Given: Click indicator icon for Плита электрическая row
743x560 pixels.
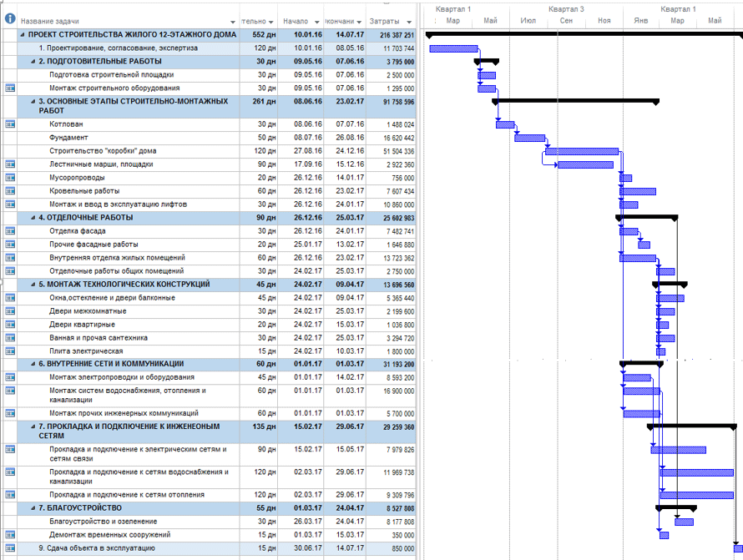Looking at the screenshot, I should (10, 351).
